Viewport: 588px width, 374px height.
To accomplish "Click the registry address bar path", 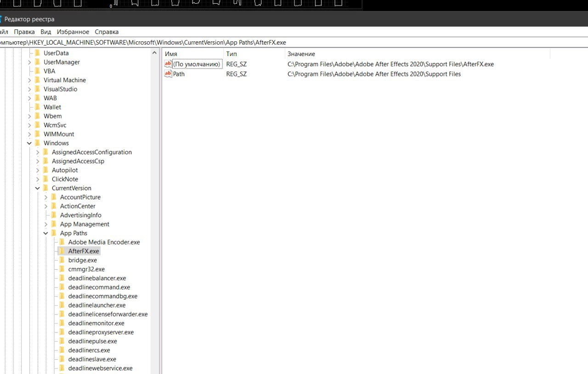I will pos(143,42).
